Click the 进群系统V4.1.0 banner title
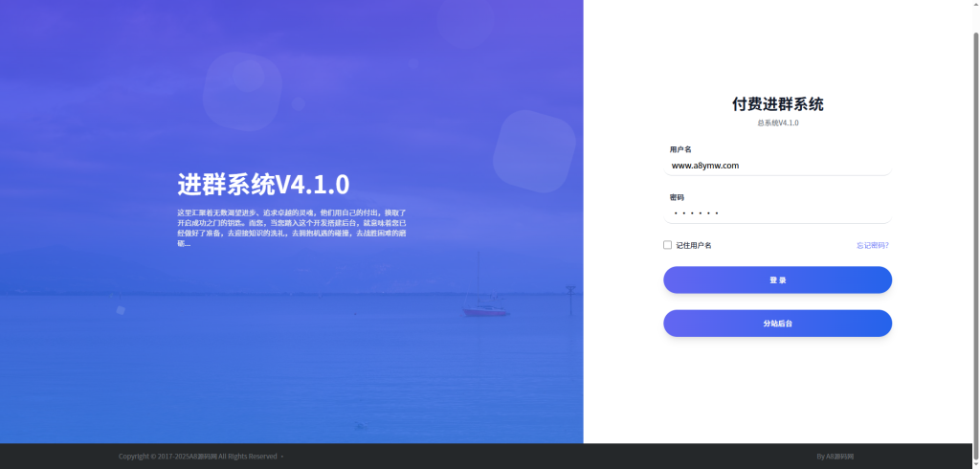980x469 pixels. pyautogui.click(x=263, y=185)
